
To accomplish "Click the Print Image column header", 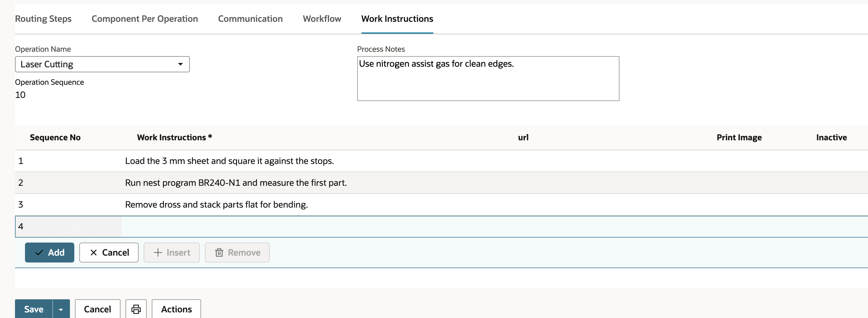I will pyautogui.click(x=739, y=137).
